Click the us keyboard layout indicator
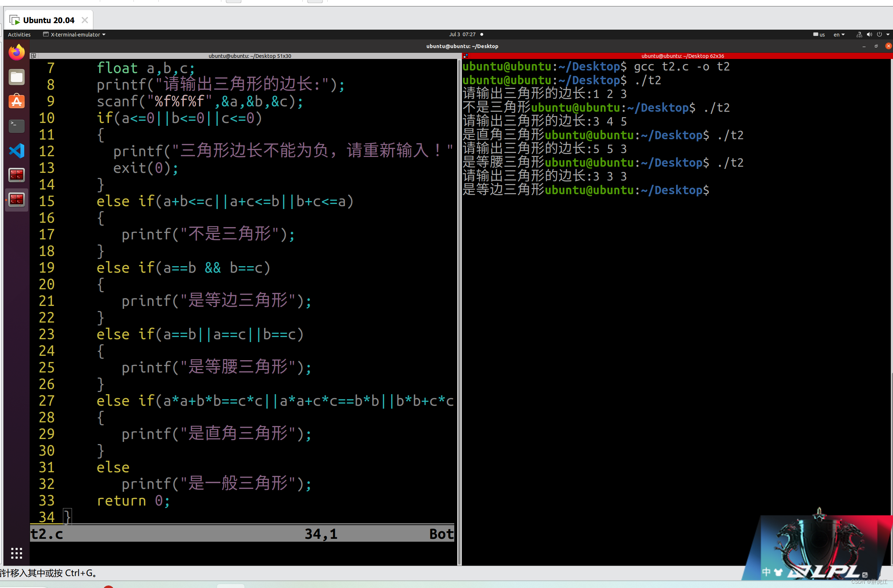Image resolution: width=893 pixels, height=588 pixels. click(x=819, y=34)
